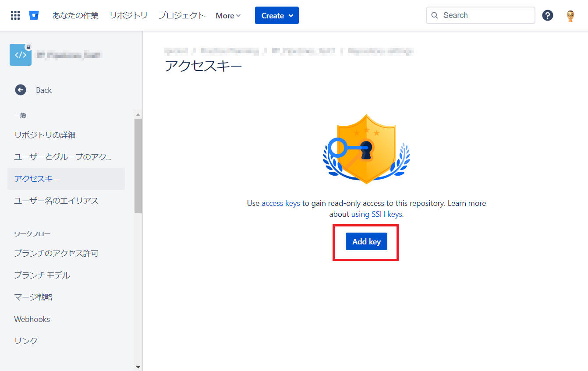
Task: Open the app switcher grid icon
Action: tap(15, 15)
